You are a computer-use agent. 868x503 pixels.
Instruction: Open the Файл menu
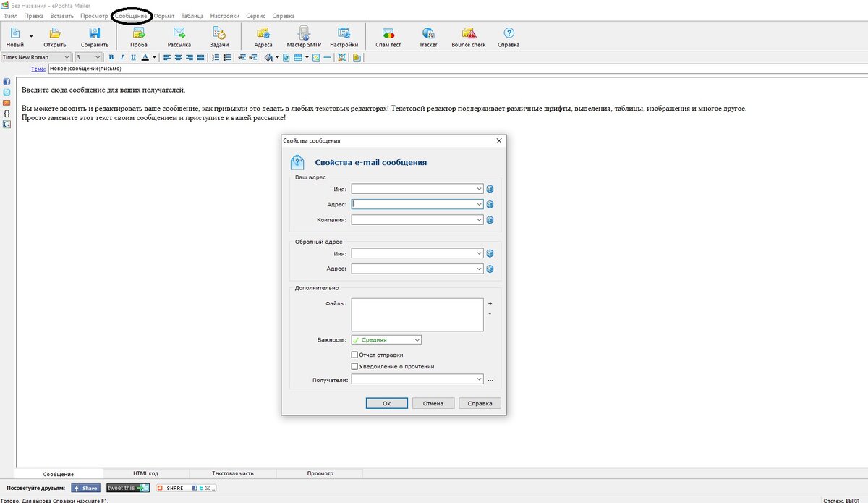pyautogui.click(x=11, y=15)
